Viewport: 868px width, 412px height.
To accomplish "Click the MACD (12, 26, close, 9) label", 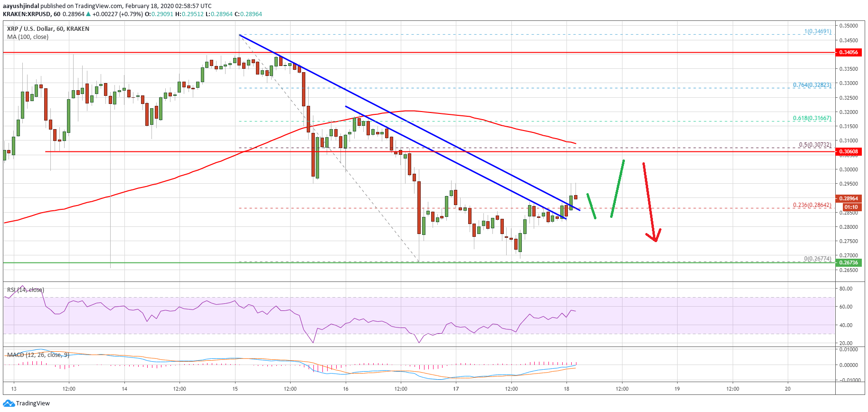I will [x=38, y=355].
